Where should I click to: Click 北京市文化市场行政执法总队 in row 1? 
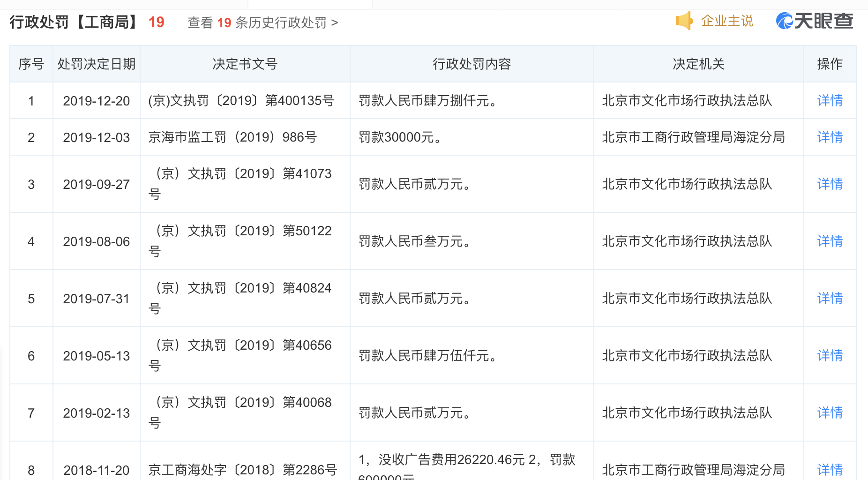(687, 101)
